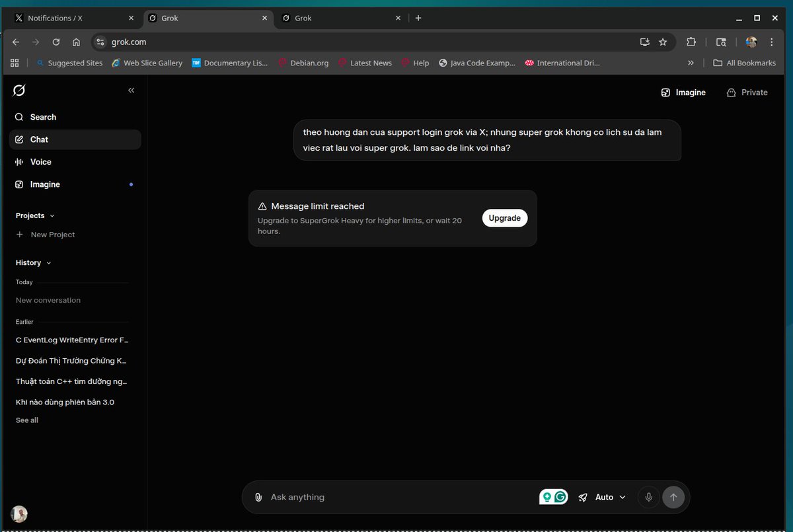
Task: Open browser extensions puzzle icon
Action: (691, 42)
